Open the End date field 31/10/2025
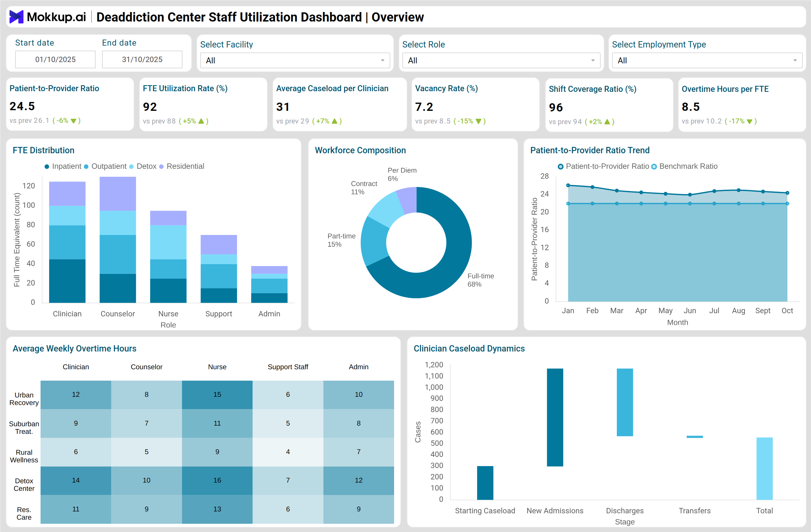The height and width of the screenshot is (532, 811). click(x=142, y=60)
